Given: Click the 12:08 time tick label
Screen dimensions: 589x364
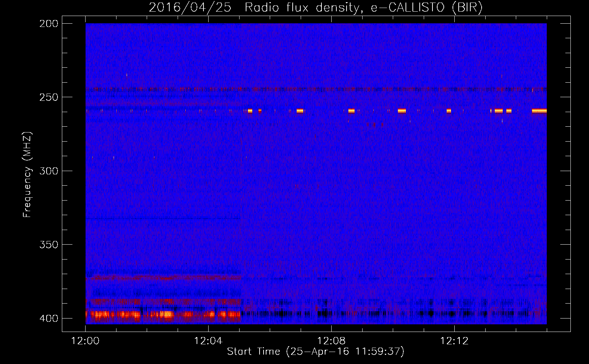Looking at the screenshot, I should (x=331, y=341).
